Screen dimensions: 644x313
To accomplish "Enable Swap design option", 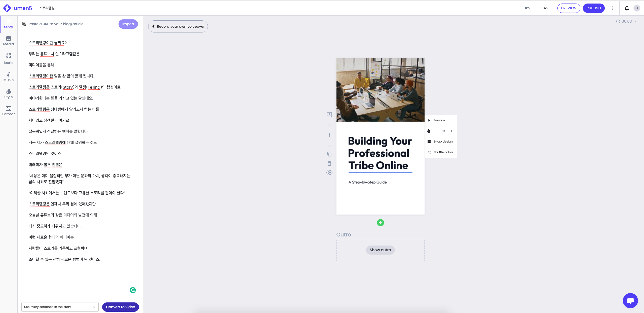I will click(443, 141).
